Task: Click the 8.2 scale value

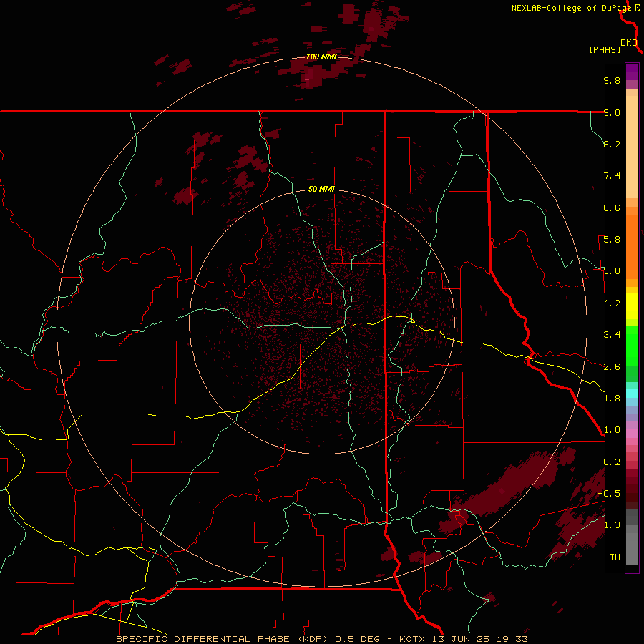Action: click(612, 144)
